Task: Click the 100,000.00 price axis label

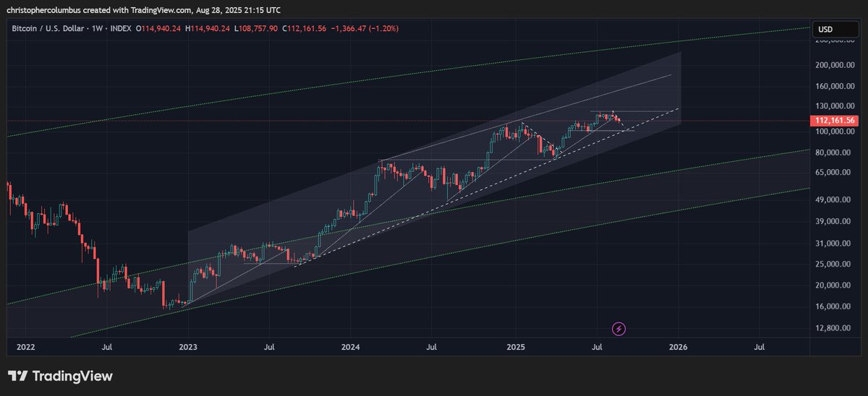Action: click(x=834, y=132)
